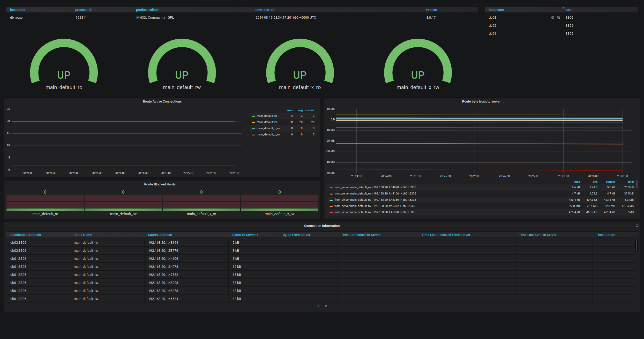Click red swatch of from_server 46378 series
The height and width of the screenshot is (339, 644).
point(331,213)
